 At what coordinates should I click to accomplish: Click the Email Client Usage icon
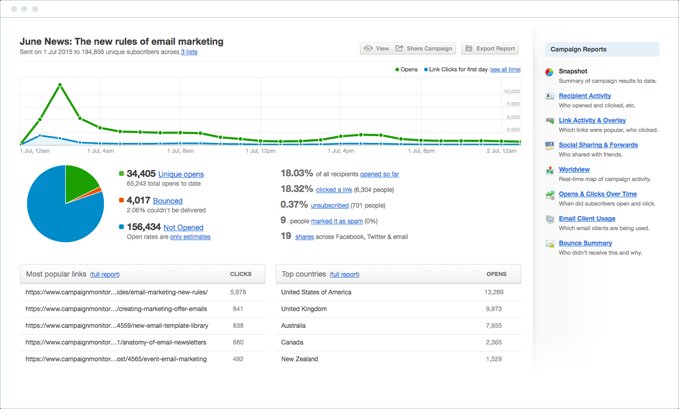point(550,218)
